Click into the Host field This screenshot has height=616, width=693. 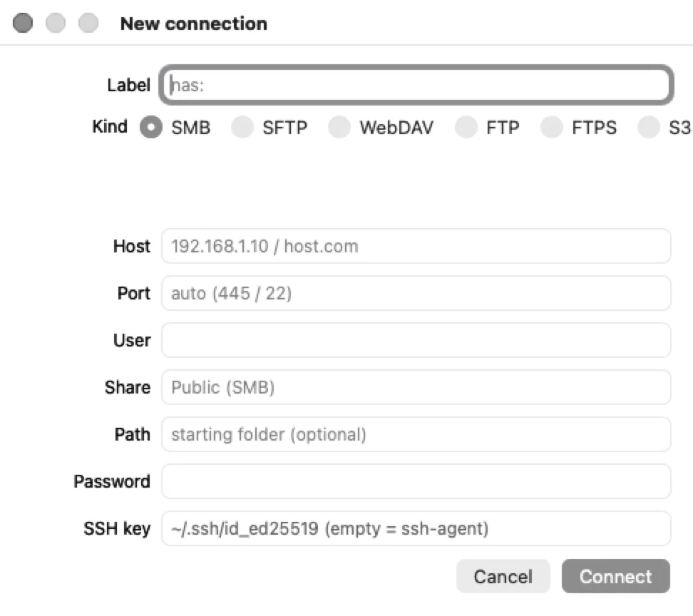click(x=416, y=246)
